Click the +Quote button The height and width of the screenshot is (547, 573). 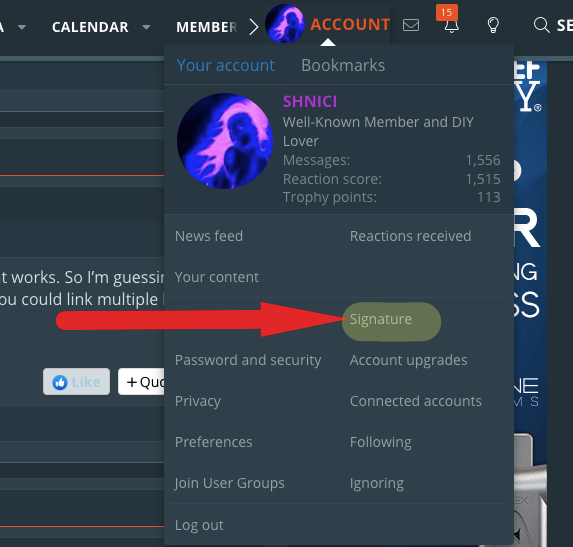pyautogui.click(x=142, y=381)
